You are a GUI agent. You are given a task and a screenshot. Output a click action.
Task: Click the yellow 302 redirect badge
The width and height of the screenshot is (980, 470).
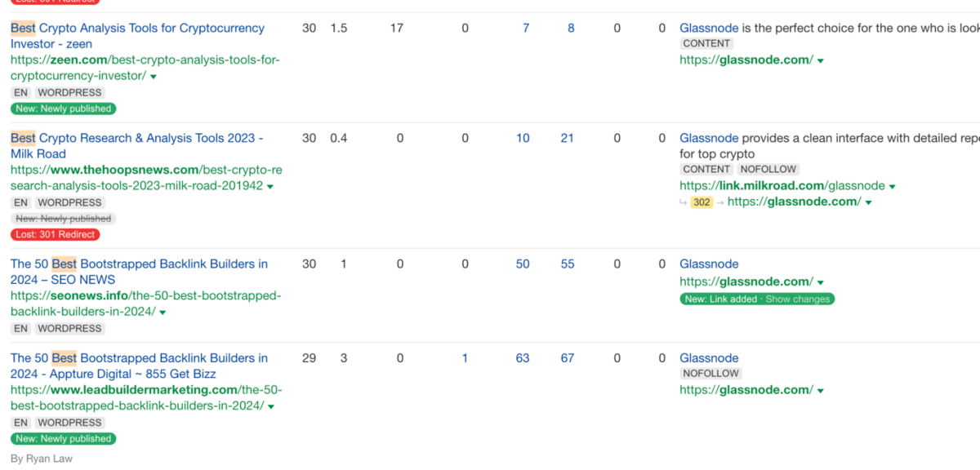(702, 202)
